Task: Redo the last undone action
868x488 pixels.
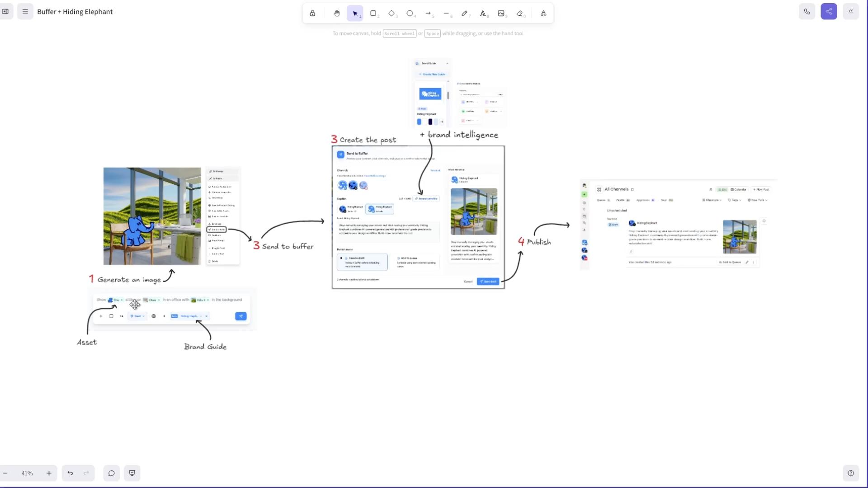Action: [x=86, y=473]
